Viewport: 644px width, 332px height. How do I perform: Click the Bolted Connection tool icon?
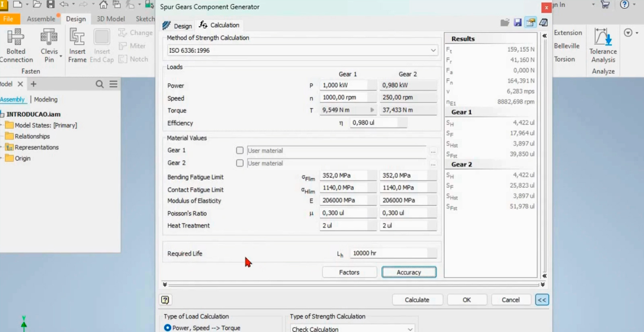(16, 37)
